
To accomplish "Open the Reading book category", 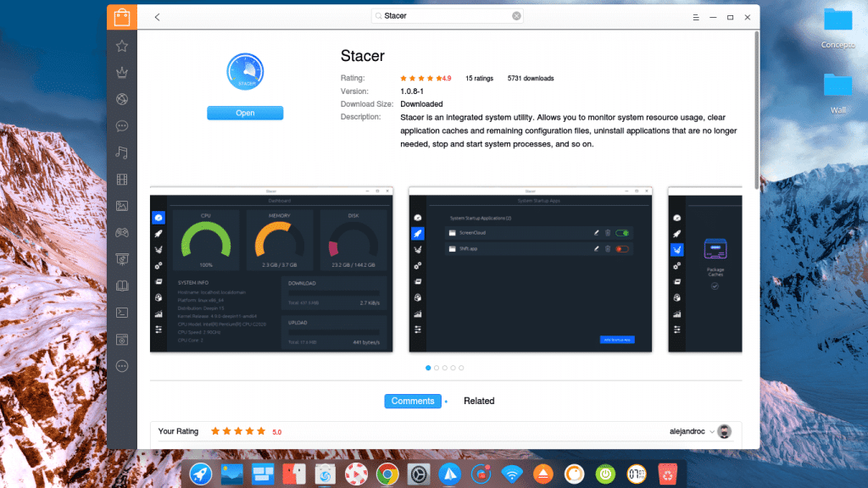I will pyautogui.click(x=122, y=286).
